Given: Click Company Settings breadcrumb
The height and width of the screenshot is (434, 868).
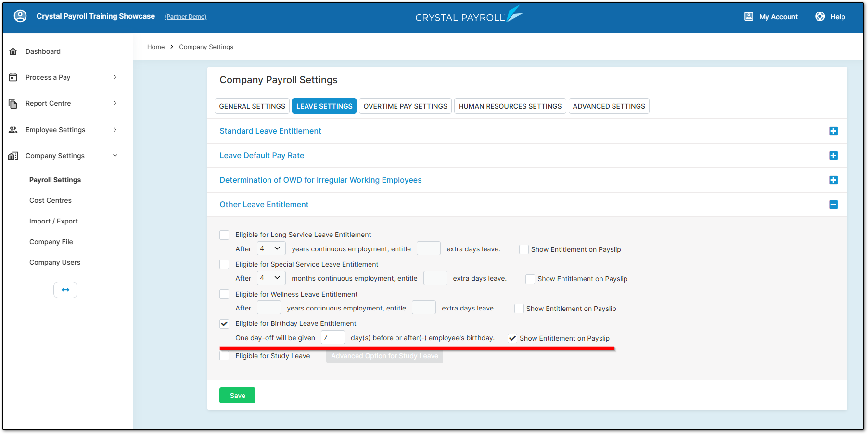Looking at the screenshot, I should (206, 47).
